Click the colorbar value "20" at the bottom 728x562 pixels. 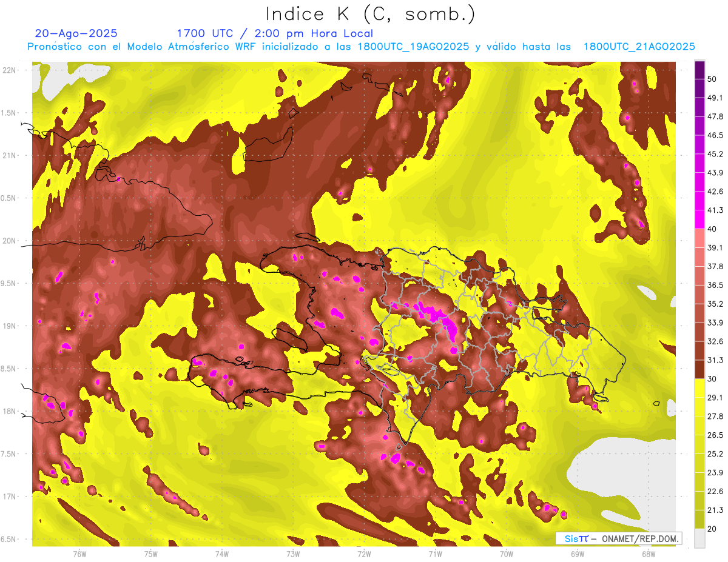tap(712, 529)
